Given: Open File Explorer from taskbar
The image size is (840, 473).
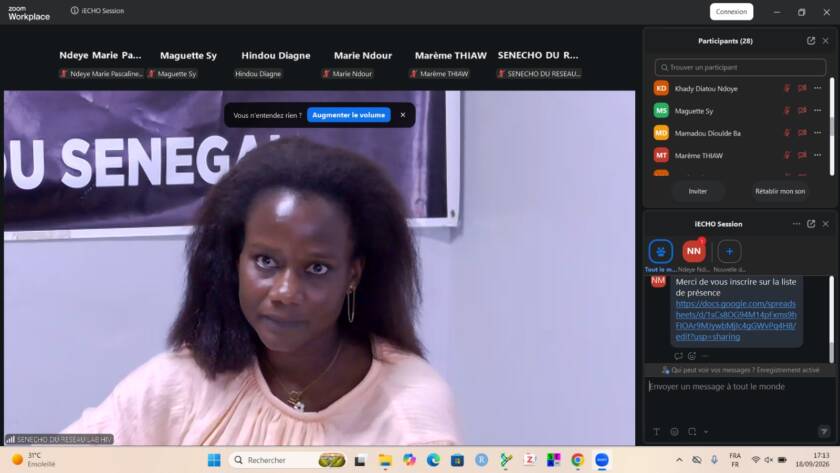Looking at the screenshot, I should pos(385,460).
